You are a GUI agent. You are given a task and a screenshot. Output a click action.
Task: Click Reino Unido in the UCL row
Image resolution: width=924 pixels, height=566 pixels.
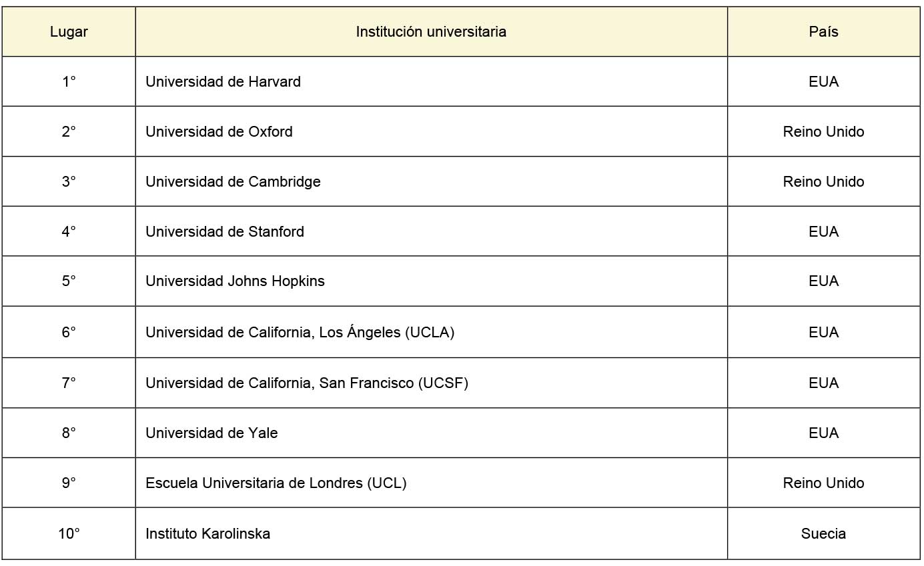pos(823,483)
